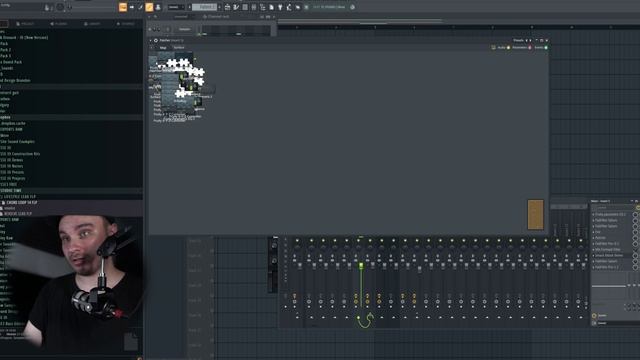Click the Channel rack title
The height and width of the screenshot is (360, 640).
coord(218,17)
